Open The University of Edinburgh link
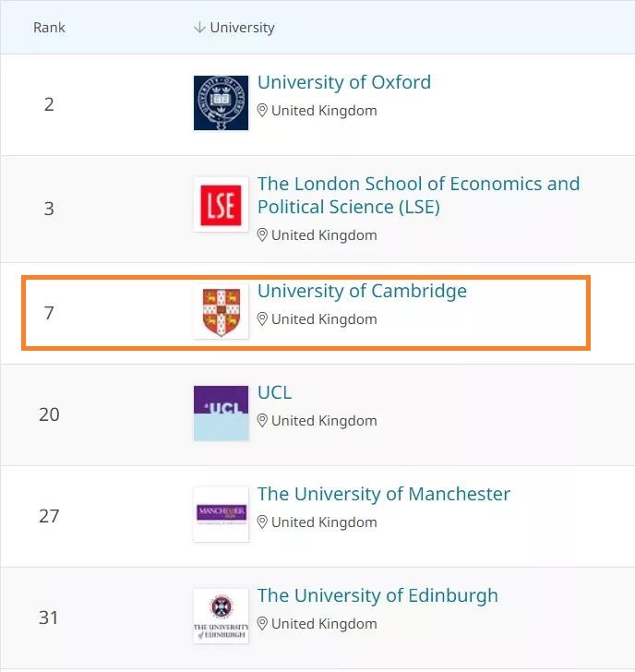The width and height of the screenshot is (635, 672). 377,595
